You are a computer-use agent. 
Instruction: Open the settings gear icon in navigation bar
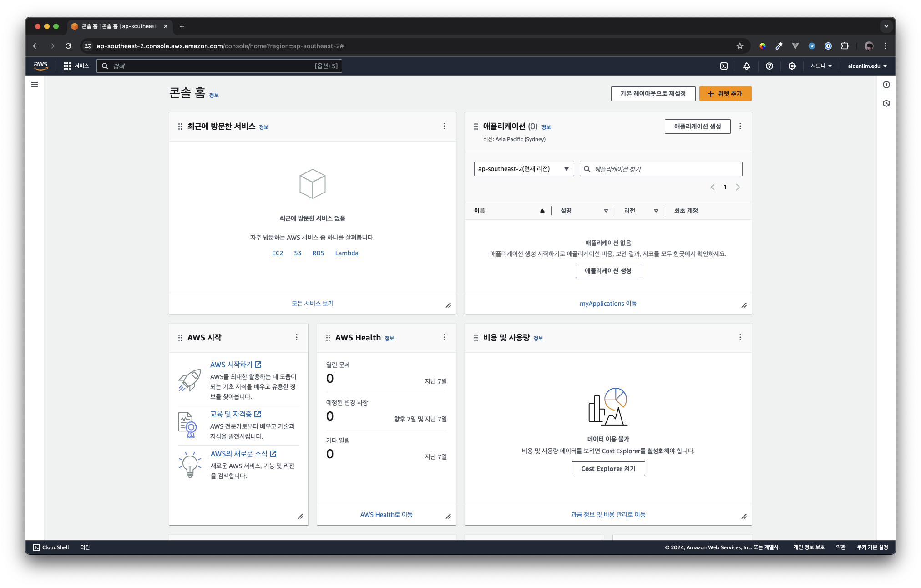point(792,66)
